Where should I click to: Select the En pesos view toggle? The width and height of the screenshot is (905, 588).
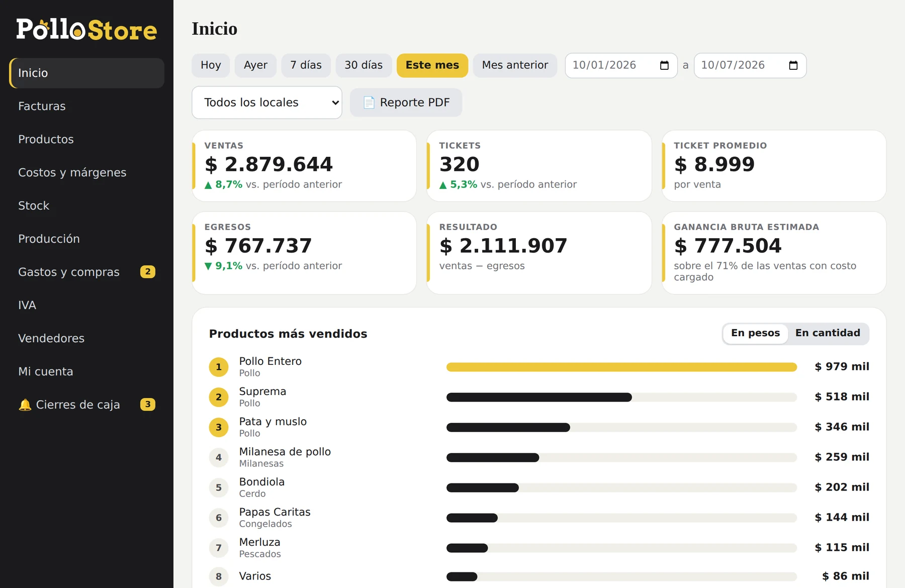pos(755,333)
